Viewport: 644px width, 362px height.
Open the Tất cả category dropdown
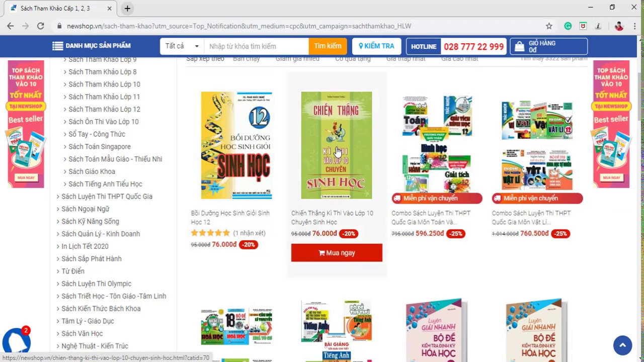point(182,46)
